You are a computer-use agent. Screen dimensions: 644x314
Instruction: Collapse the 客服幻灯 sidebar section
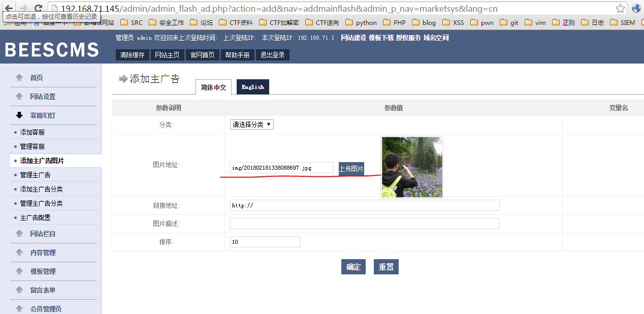click(x=43, y=115)
